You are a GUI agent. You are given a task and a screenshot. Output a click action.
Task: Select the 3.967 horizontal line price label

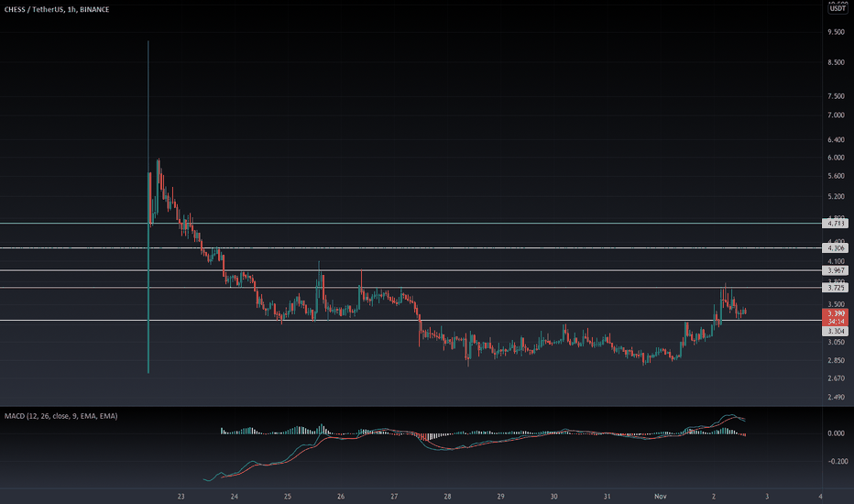tap(836, 270)
